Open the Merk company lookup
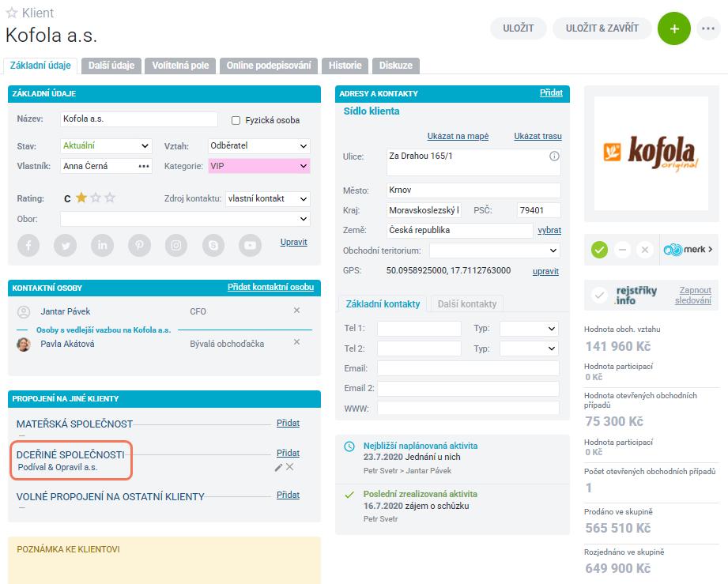 click(x=688, y=250)
